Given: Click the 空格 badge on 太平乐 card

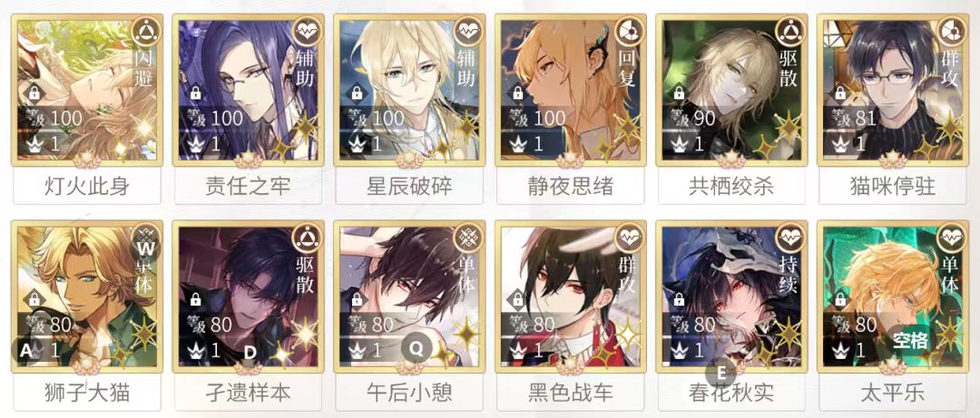Looking at the screenshot, I should (909, 340).
